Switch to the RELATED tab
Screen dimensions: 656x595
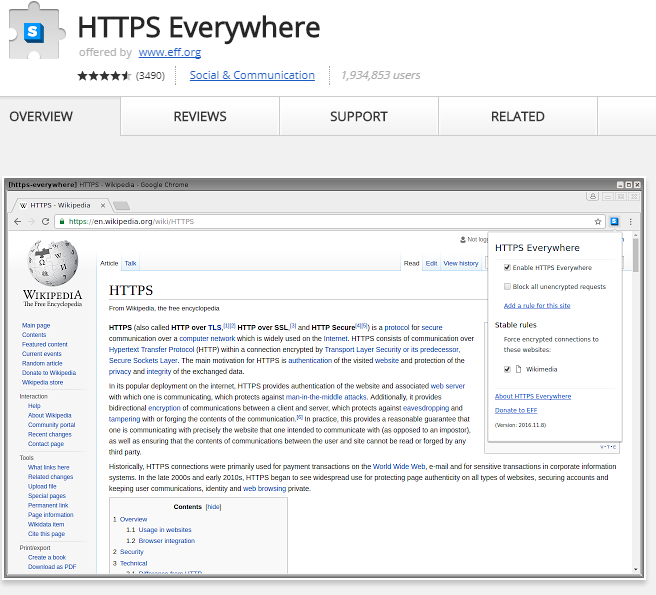[x=518, y=116]
